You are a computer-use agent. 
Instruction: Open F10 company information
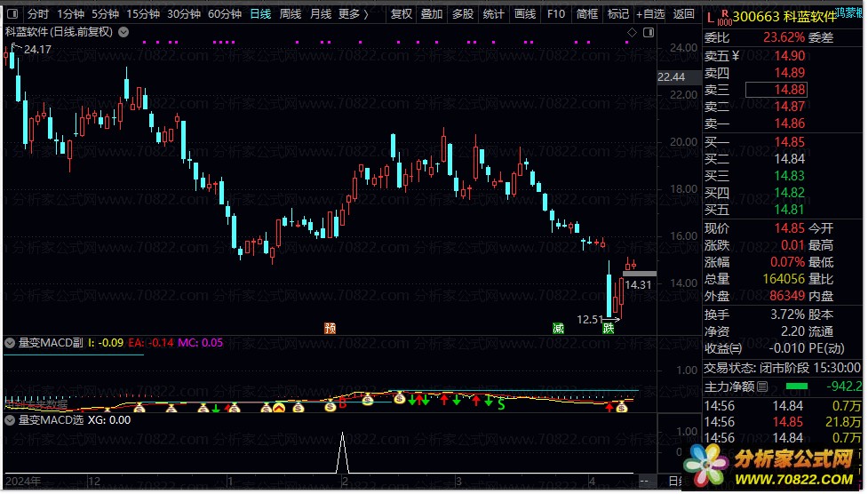click(x=556, y=14)
